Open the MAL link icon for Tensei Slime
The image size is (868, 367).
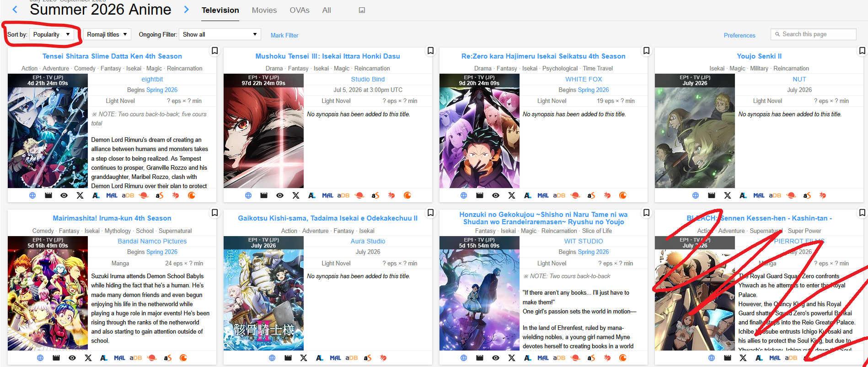(x=112, y=195)
